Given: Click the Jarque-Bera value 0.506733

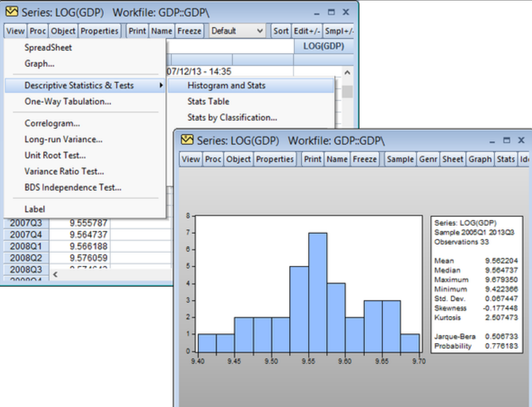Looking at the screenshot, I should click(501, 336).
